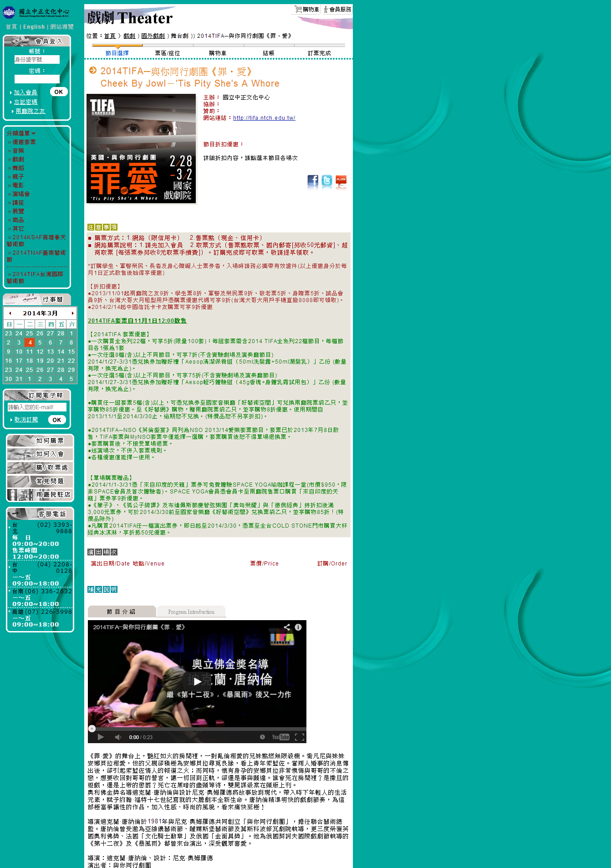Click the video progress scrubber
Image resolution: width=611 pixels, height=868 pixels.
(x=92, y=729)
